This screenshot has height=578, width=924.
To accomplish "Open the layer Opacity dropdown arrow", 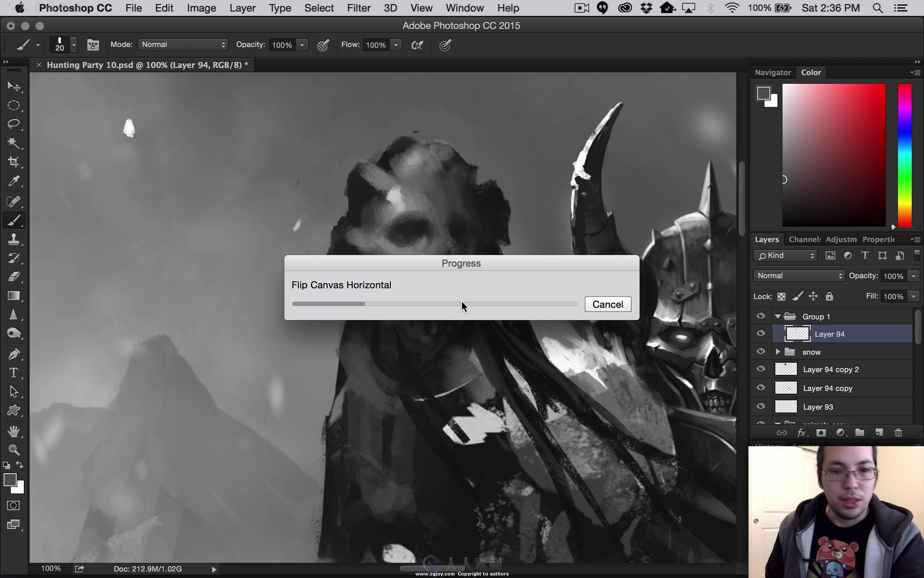I will click(914, 276).
